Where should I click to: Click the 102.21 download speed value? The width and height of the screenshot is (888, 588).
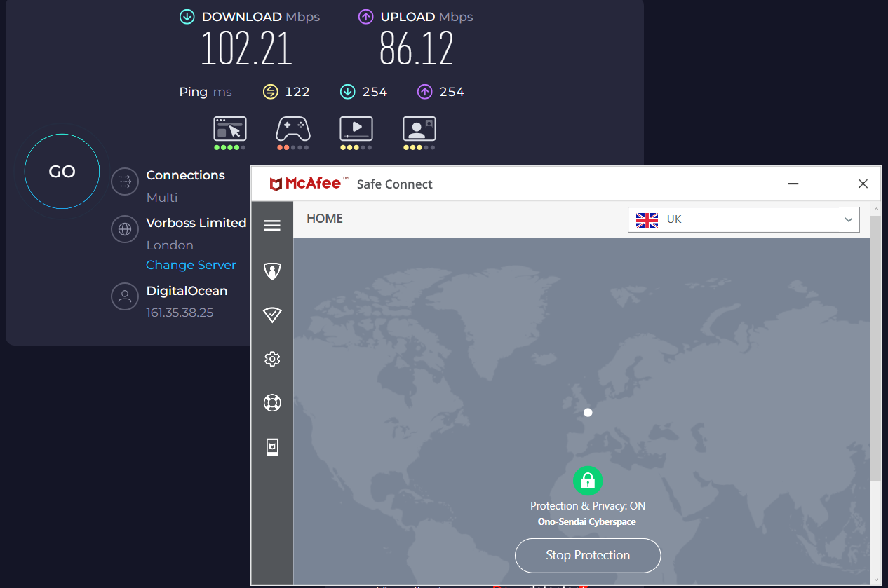246,49
